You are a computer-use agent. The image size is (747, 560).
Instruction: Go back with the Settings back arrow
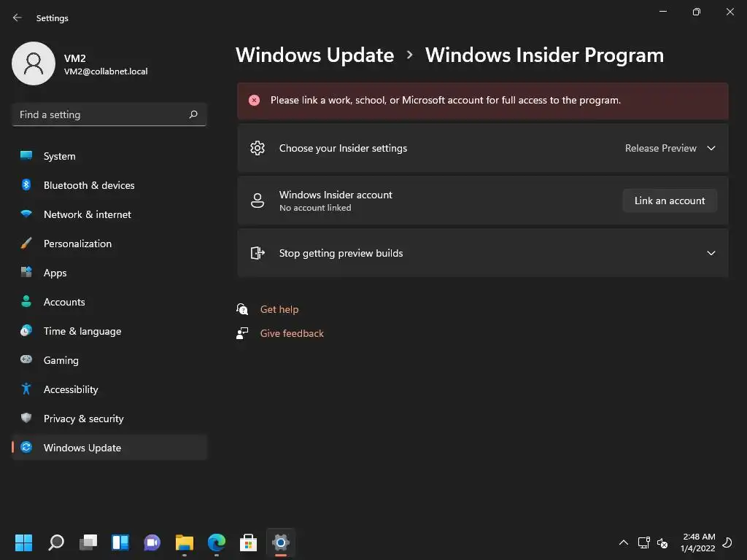[x=18, y=17]
